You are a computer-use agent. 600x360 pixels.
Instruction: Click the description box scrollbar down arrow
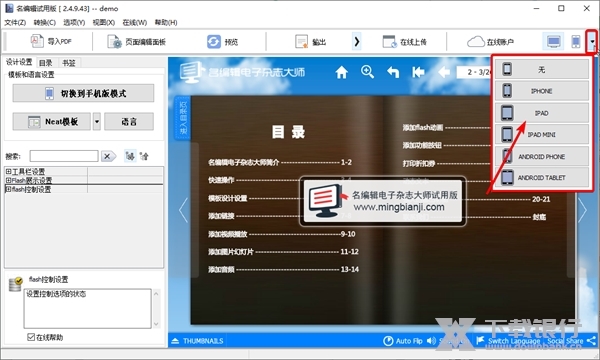click(x=156, y=324)
